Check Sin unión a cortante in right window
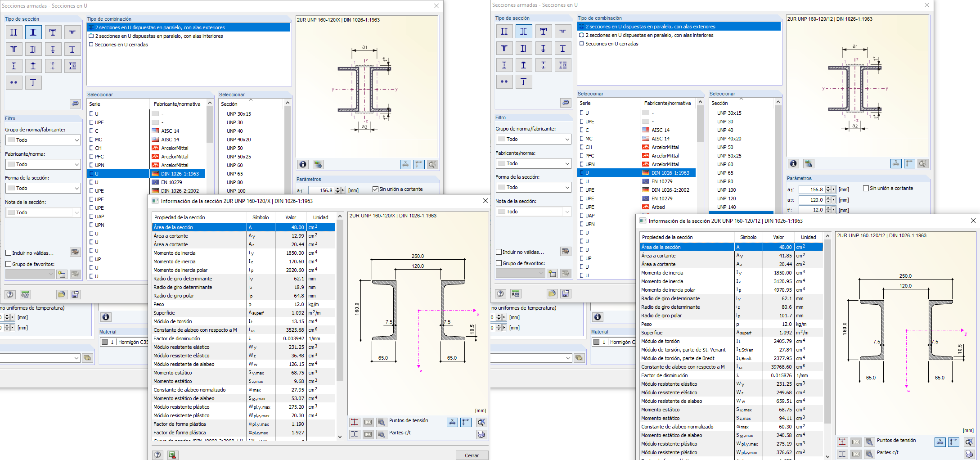This screenshot has width=980, height=460. point(866,189)
